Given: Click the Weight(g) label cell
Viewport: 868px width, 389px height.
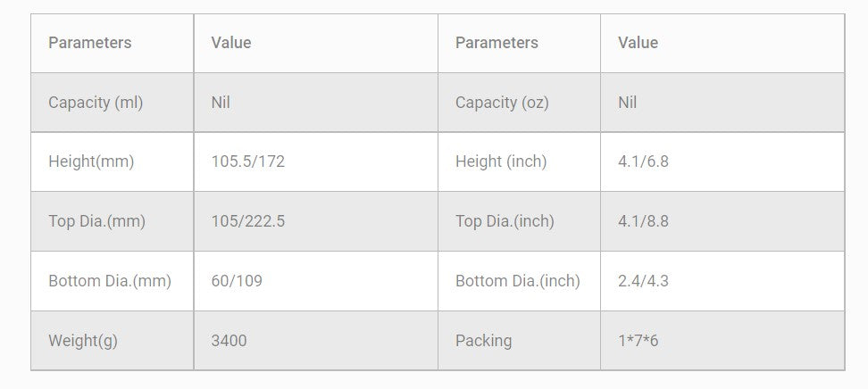Looking at the screenshot, I should (x=83, y=341).
